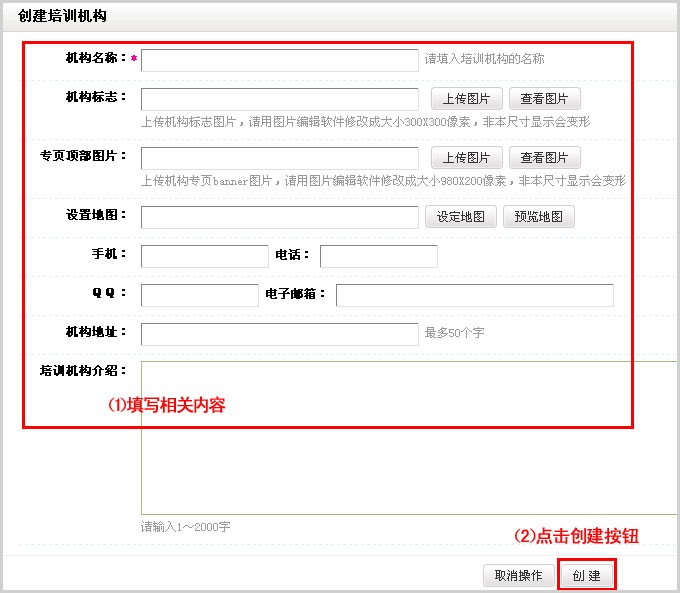
Task: Click the 设置地图 text field
Action: pos(279,217)
